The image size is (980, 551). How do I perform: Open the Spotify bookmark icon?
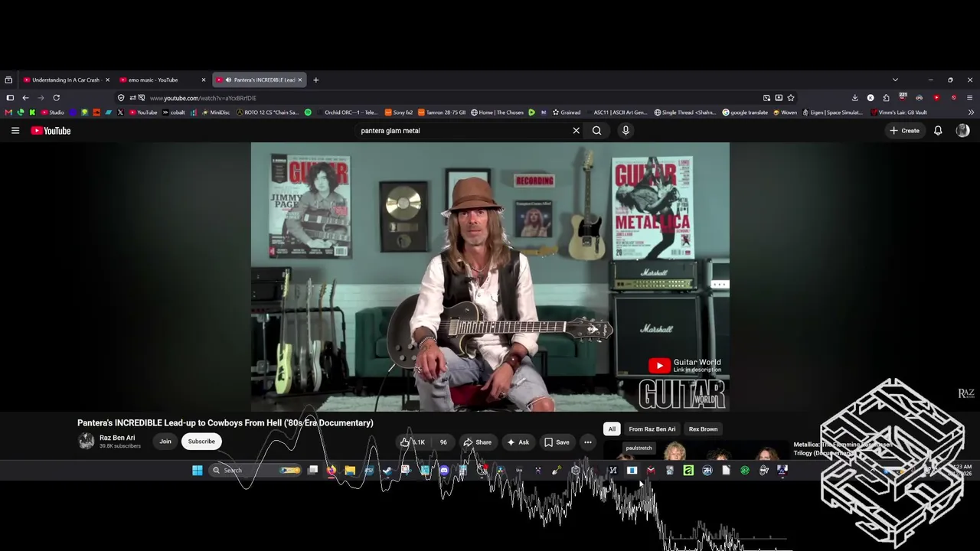(x=308, y=112)
